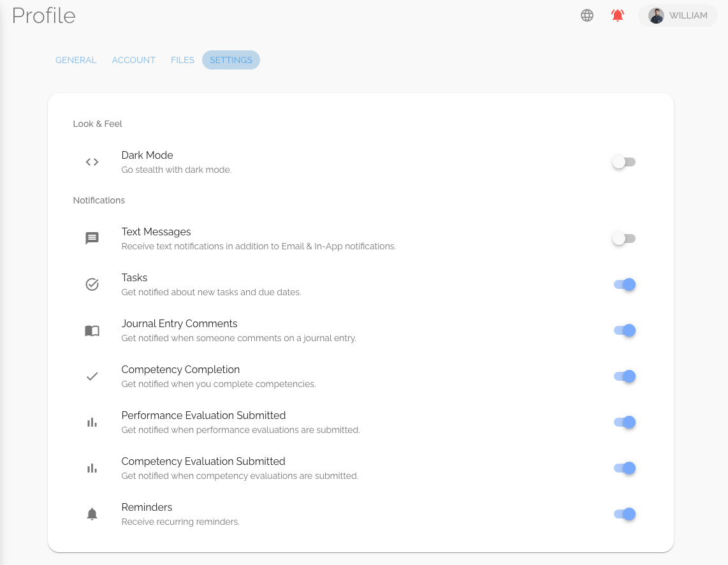Click the Journal Entry Comments book icon

(92, 330)
